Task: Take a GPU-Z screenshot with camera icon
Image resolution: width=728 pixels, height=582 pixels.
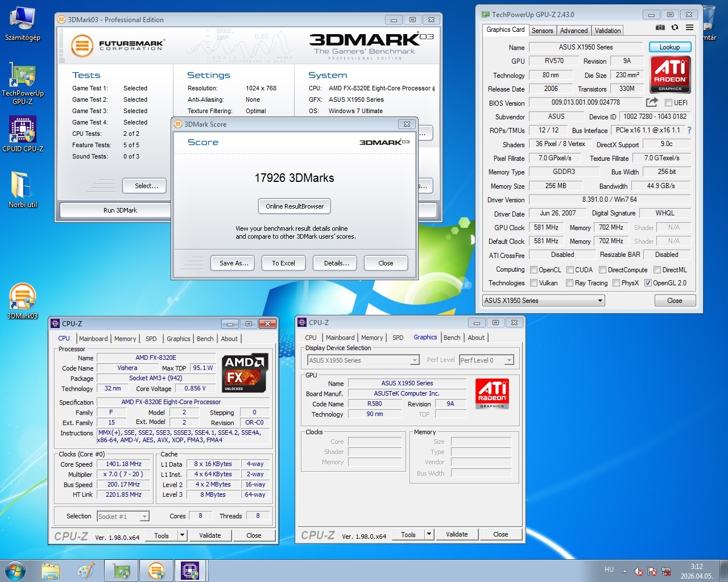Action: tap(660, 27)
